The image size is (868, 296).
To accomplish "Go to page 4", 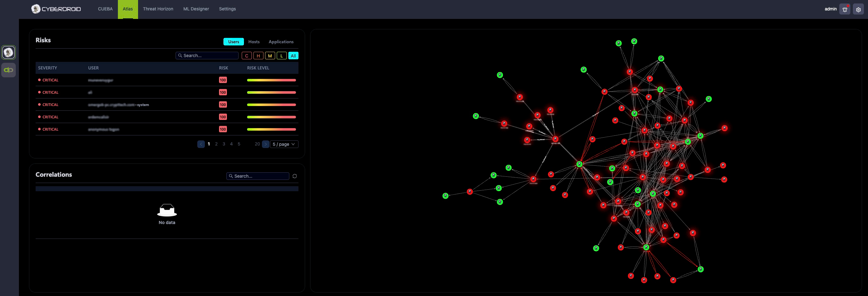I will click(x=231, y=144).
